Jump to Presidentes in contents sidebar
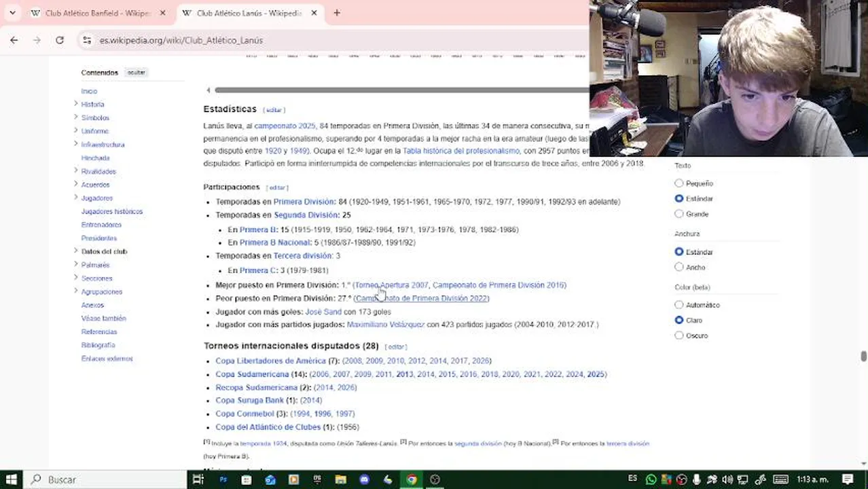Viewport: 868px width, 489px height. point(99,238)
